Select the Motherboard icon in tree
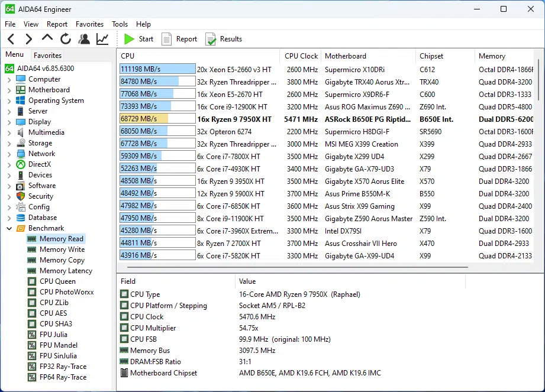 point(21,90)
